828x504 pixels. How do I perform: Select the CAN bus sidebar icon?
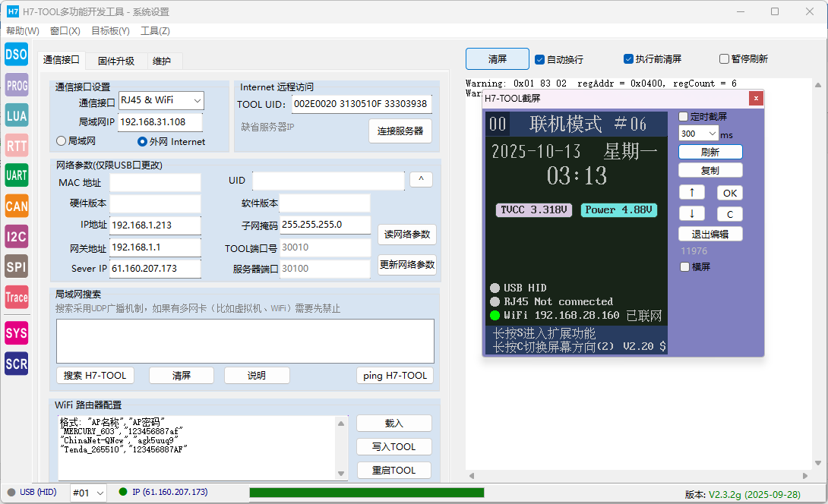tap(16, 206)
